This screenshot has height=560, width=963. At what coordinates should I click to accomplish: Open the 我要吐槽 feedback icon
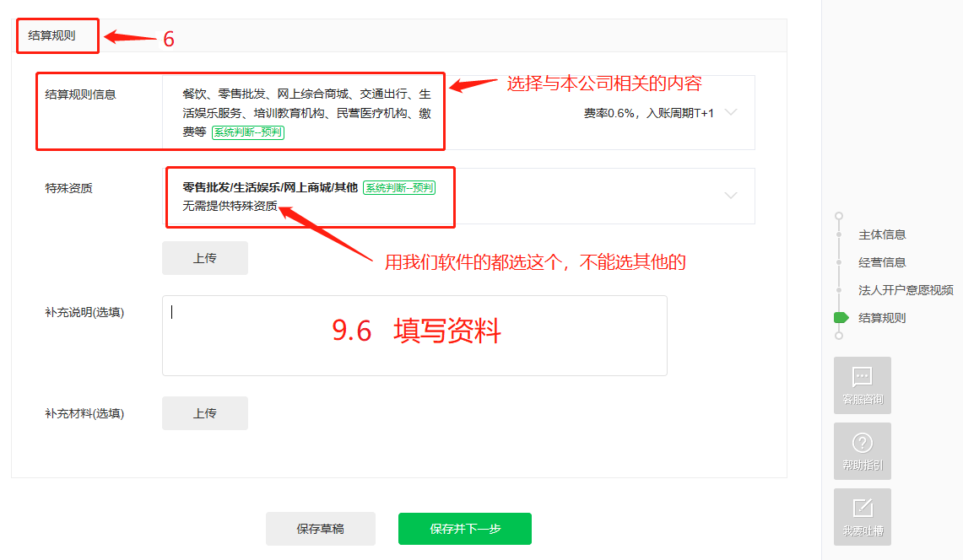862,509
